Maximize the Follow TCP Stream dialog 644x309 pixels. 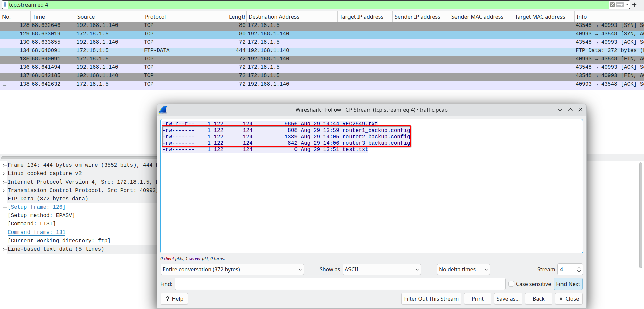[x=570, y=110]
